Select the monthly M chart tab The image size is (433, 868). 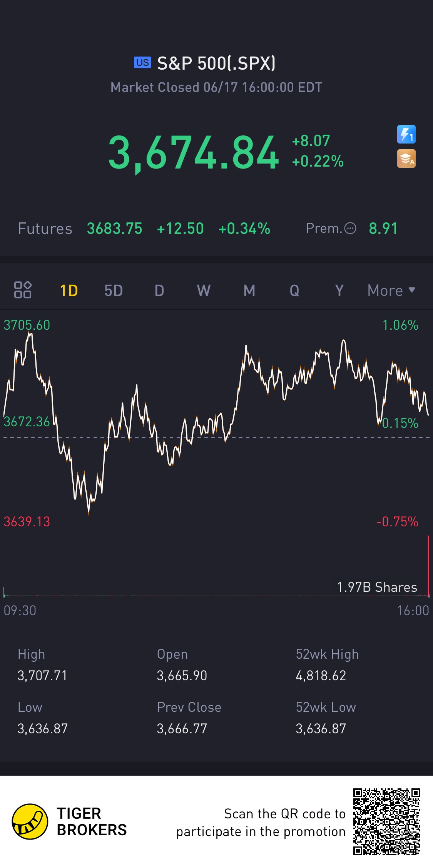pos(249,290)
